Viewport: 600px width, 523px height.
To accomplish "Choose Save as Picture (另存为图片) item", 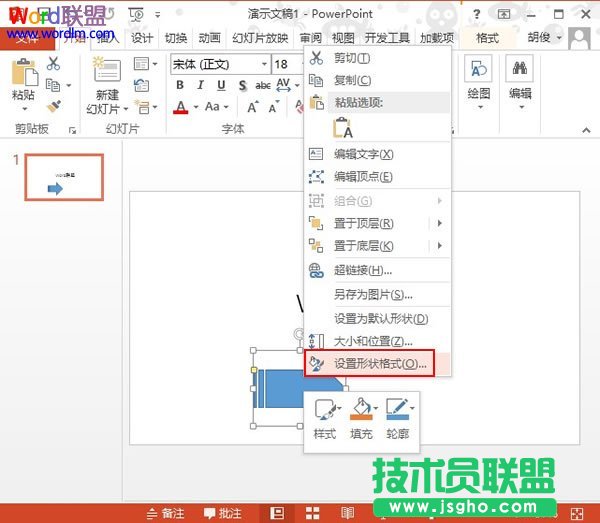I will (x=377, y=294).
